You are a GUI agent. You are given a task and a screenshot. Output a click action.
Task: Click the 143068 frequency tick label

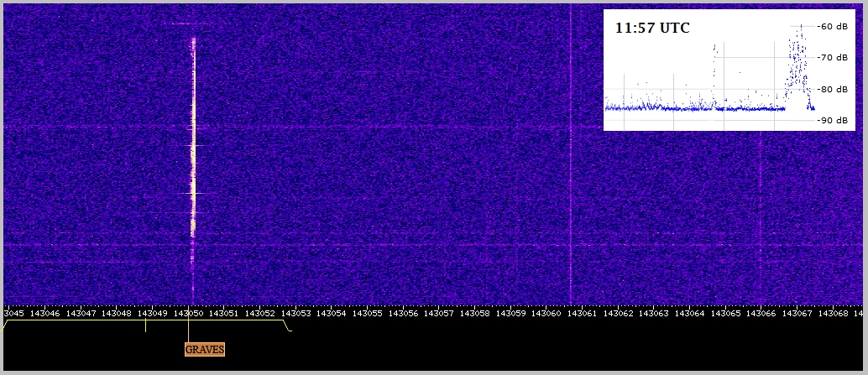(x=833, y=313)
